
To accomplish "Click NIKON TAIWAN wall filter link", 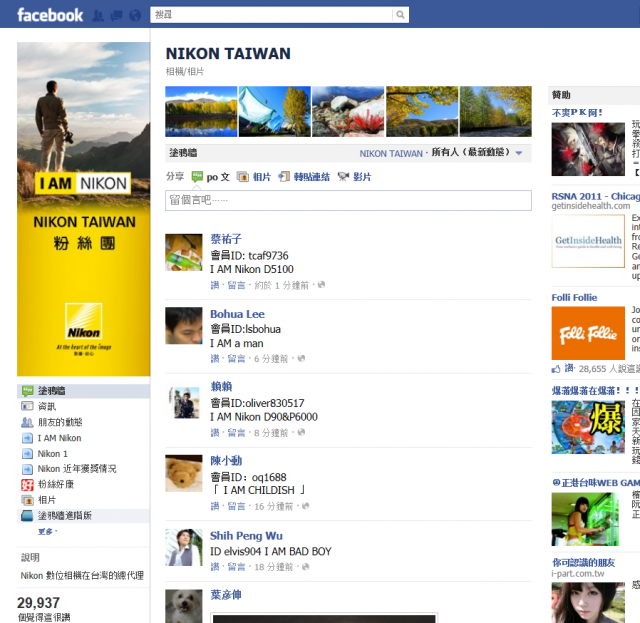I will tap(391, 153).
